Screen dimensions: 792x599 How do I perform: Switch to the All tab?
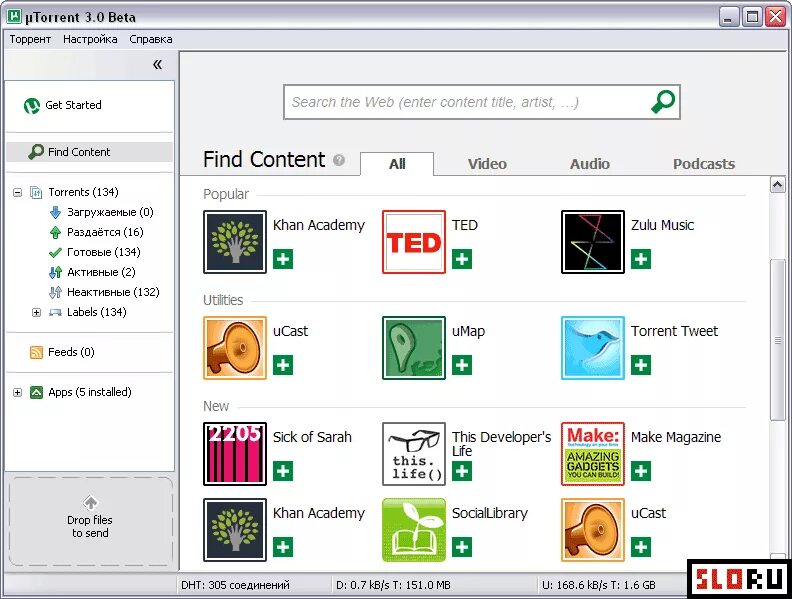tap(397, 164)
